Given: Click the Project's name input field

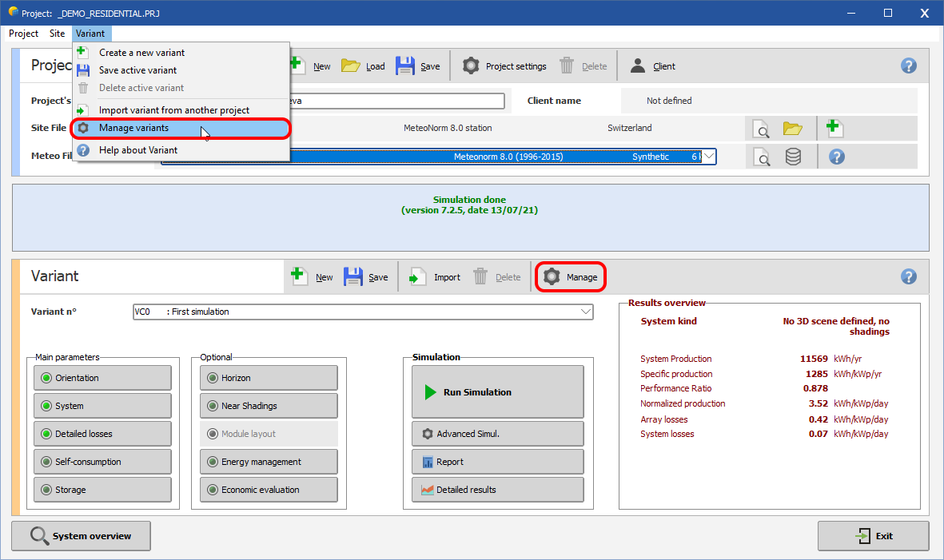Looking at the screenshot, I should click(x=397, y=101).
